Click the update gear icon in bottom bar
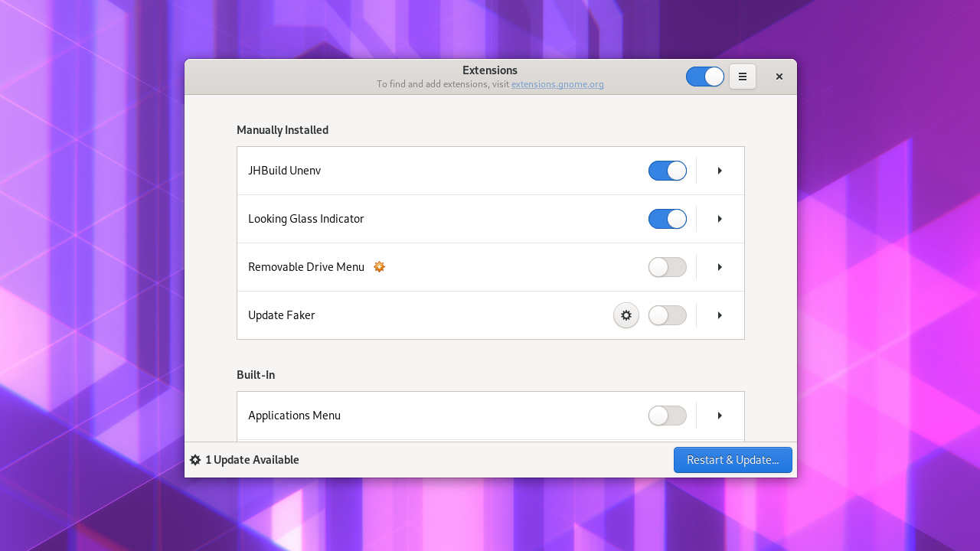Viewport: 980px width, 551px height. (195, 460)
